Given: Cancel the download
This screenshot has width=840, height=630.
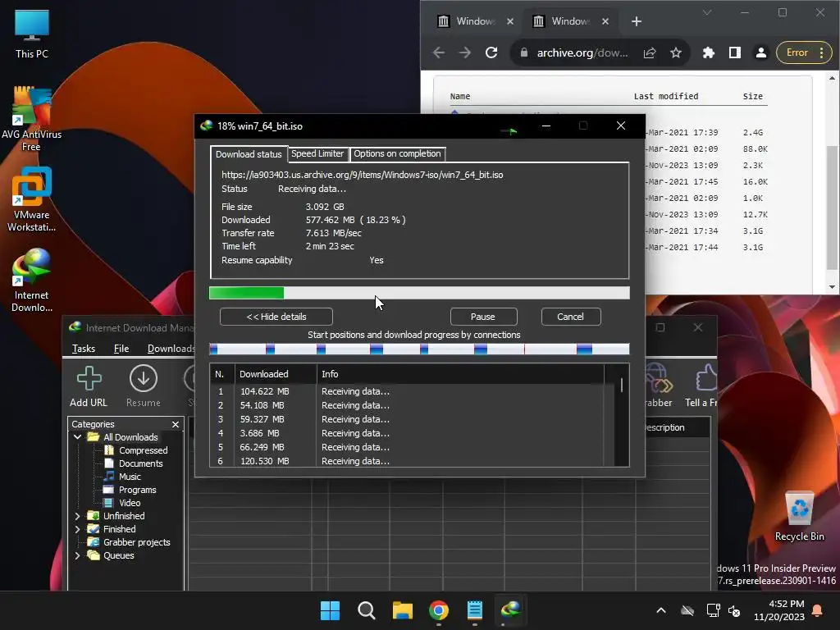Looking at the screenshot, I should tap(571, 317).
